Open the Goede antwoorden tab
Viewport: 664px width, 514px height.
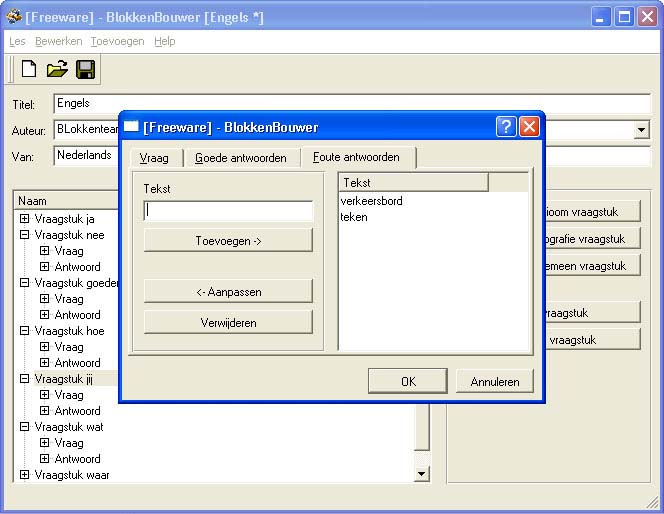pos(241,158)
